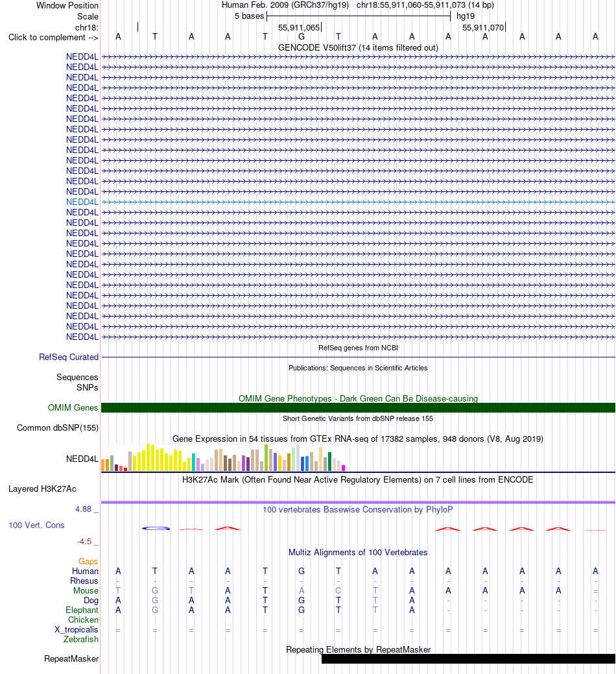Open the Common dbSNP(155) track label

[58, 427]
